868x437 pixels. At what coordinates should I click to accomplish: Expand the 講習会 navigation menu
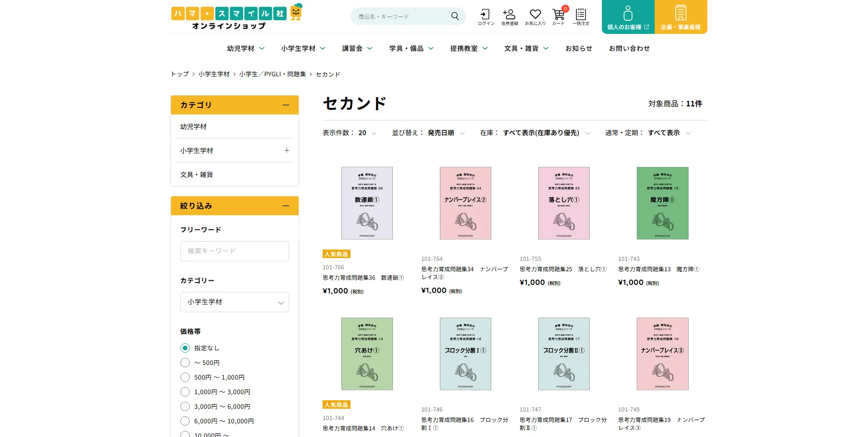pyautogui.click(x=357, y=49)
